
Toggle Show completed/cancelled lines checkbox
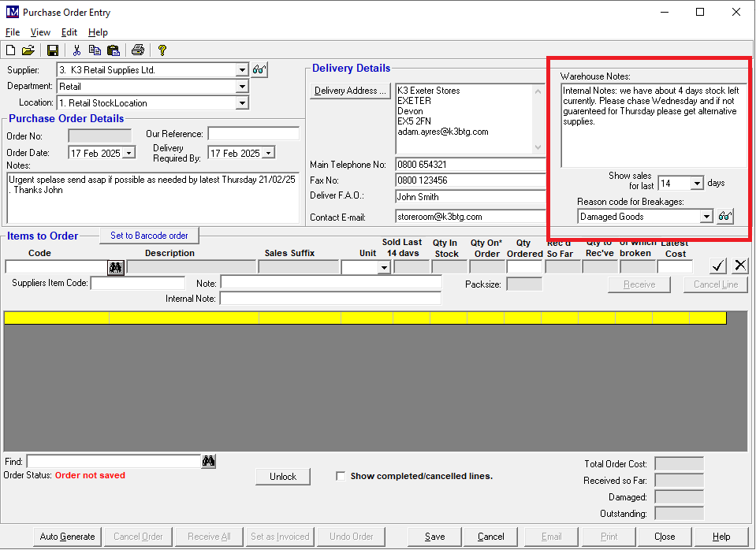click(x=341, y=476)
